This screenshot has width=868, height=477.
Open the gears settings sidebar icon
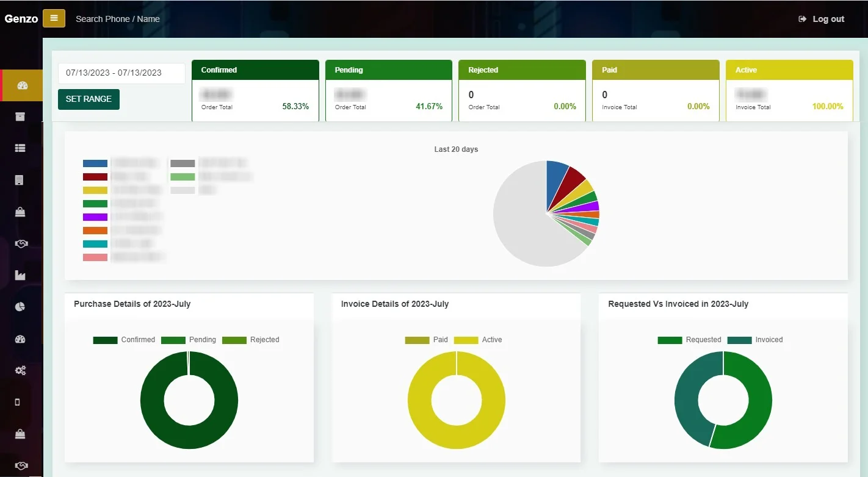pos(21,370)
